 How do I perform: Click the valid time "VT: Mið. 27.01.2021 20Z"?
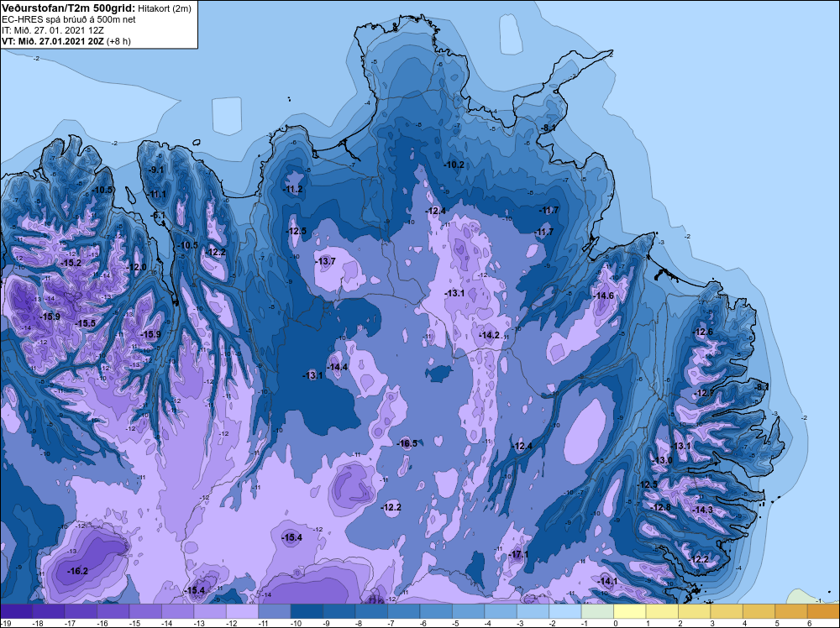(53, 41)
